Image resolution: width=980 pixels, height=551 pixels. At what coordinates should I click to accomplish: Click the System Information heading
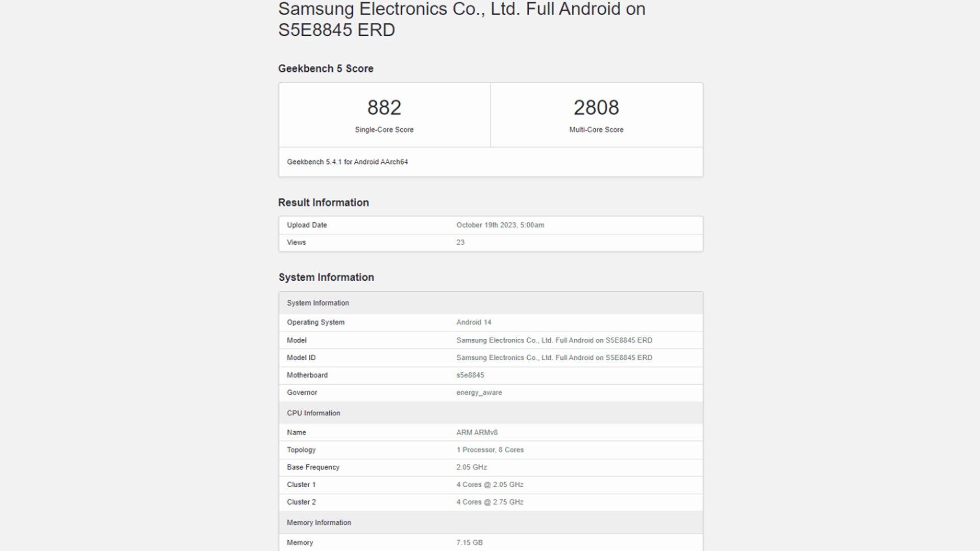click(x=326, y=277)
